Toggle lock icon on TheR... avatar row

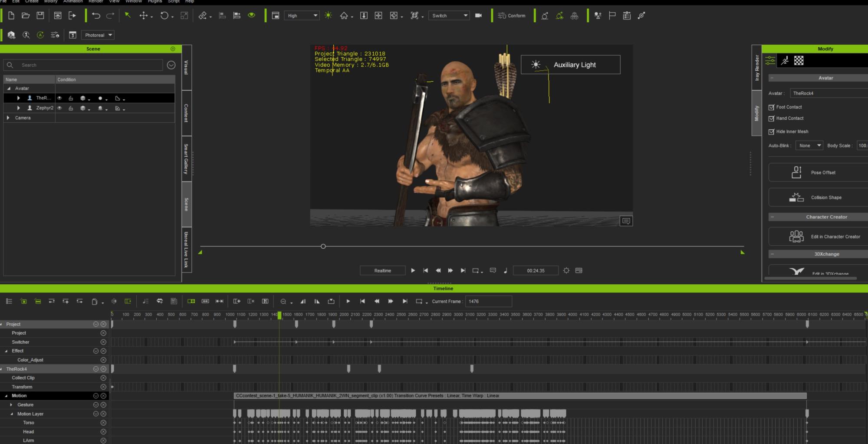pyautogui.click(x=71, y=98)
